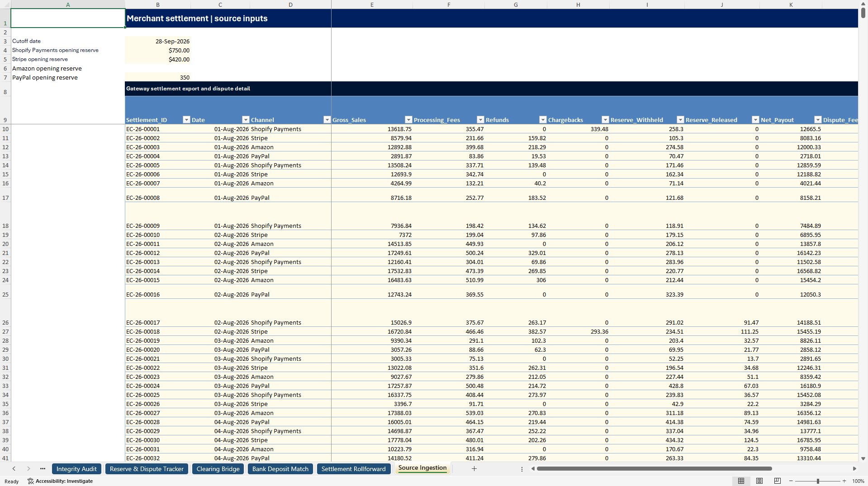The image size is (868, 486).
Task: Open Net_Payout column filter dropdown
Action: pyautogui.click(x=818, y=120)
